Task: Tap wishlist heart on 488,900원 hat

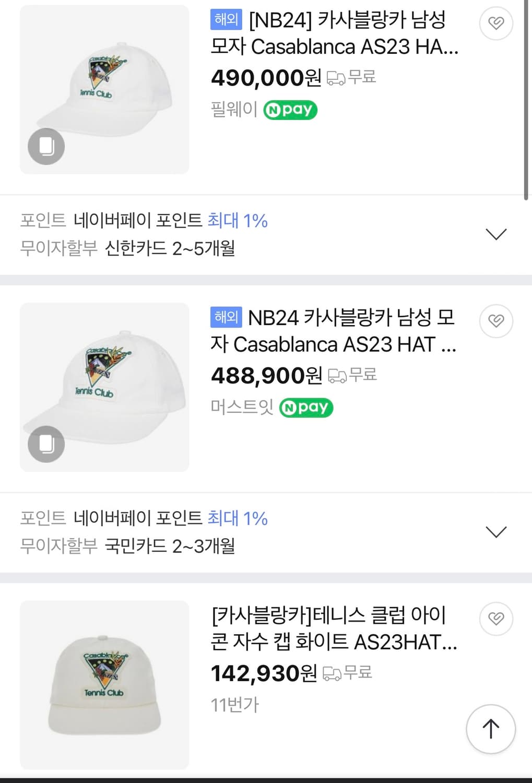Action: click(x=496, y=321)
